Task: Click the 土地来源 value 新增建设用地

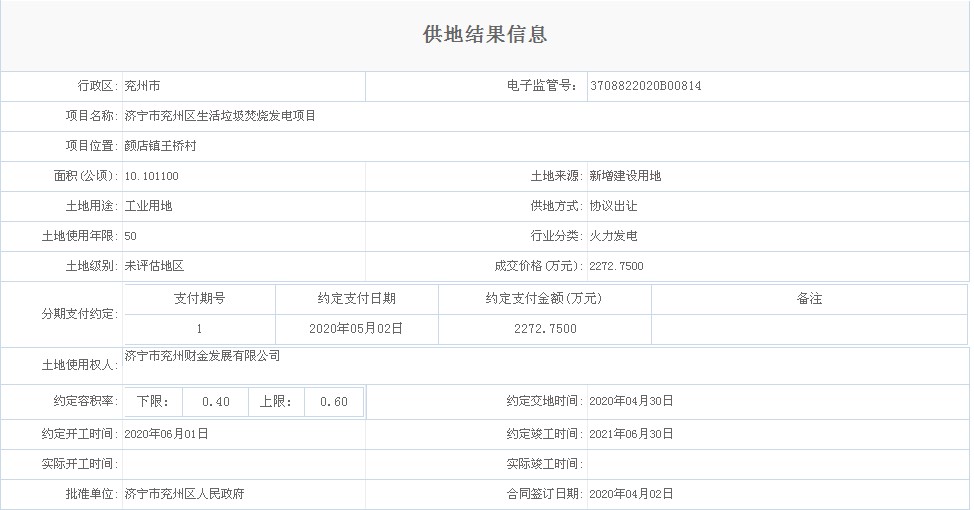Action: point(625,176)
